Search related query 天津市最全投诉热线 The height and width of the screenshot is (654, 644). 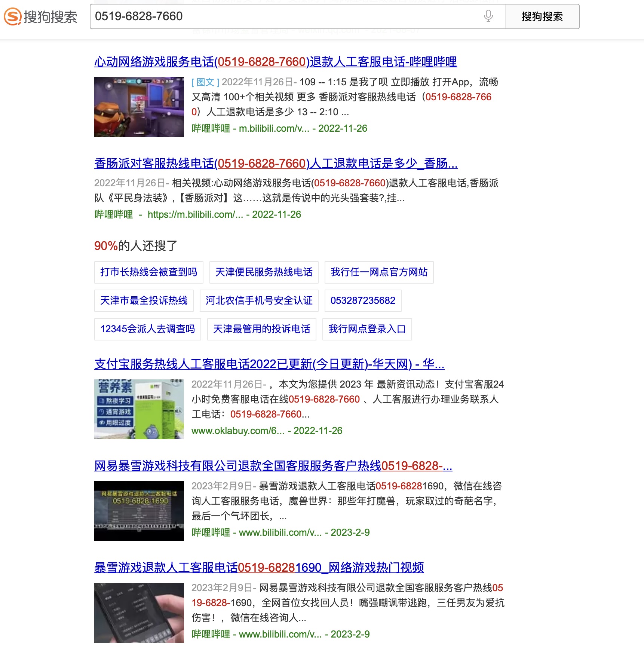coord(144,301)
